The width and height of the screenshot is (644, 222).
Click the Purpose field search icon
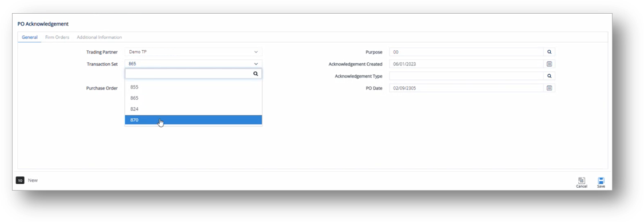coord(549,52)
